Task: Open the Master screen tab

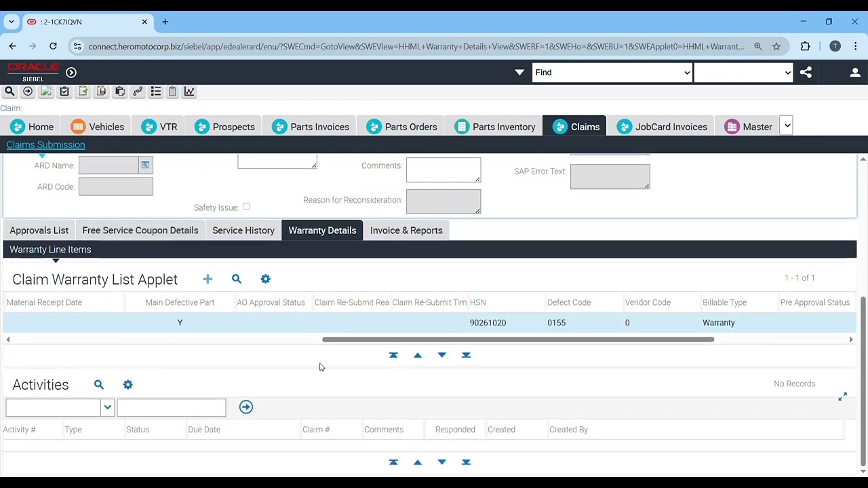Action: coord(749,127)
